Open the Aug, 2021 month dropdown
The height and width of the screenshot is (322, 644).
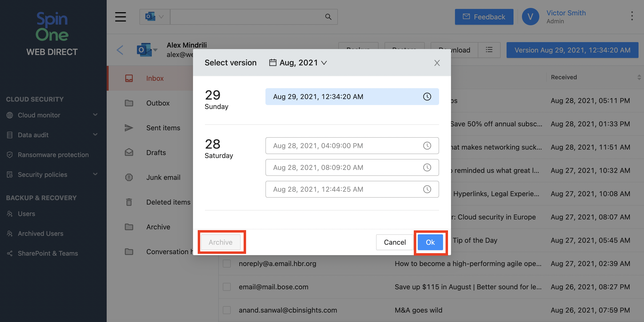(x=298, y=63)
